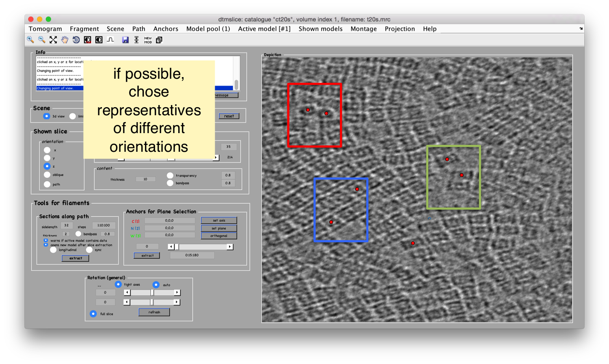Click the reset button in Scene
This screenshot has width=609, height=364.
pos(229,116)
